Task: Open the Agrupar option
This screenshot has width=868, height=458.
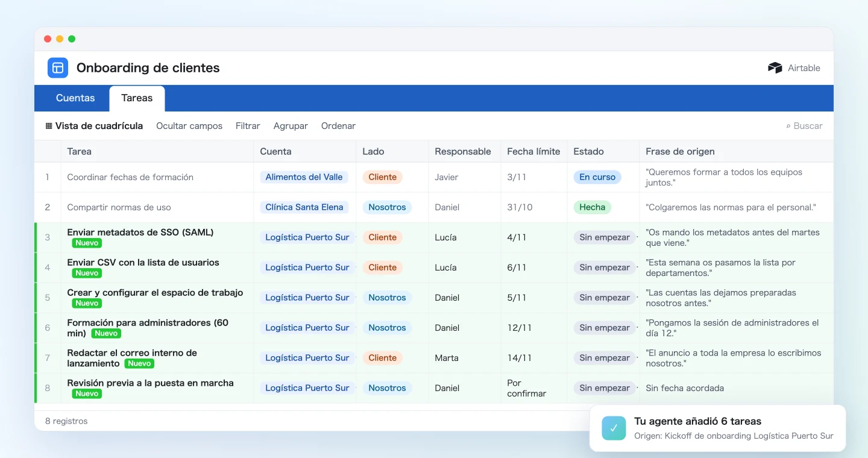Action: tap(291, 126)
